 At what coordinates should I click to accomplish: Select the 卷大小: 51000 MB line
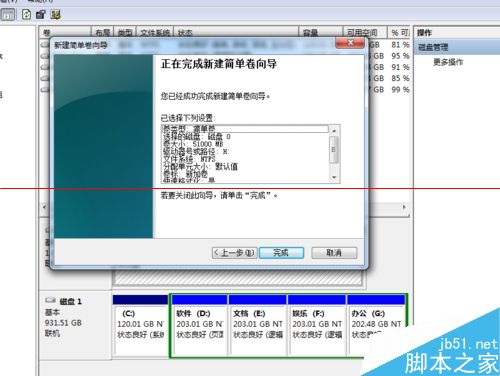click(193, 144)
